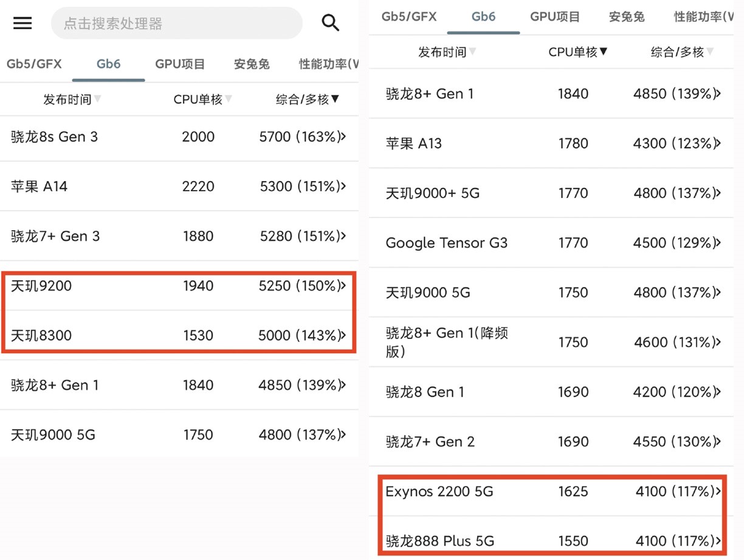Select the 天玑8300 processor name
The width and height of the screenshot is (750, 560).
(41, 335)
